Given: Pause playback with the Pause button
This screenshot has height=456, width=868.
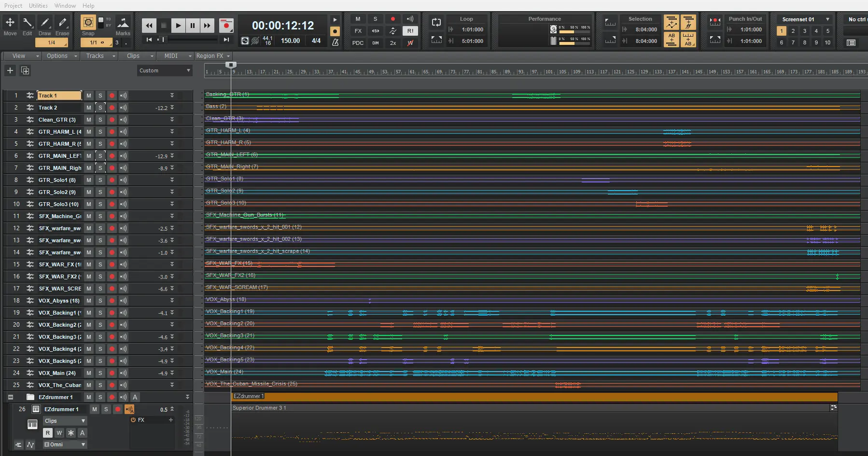Looking at the screenshot, I should tap(193, 26).
